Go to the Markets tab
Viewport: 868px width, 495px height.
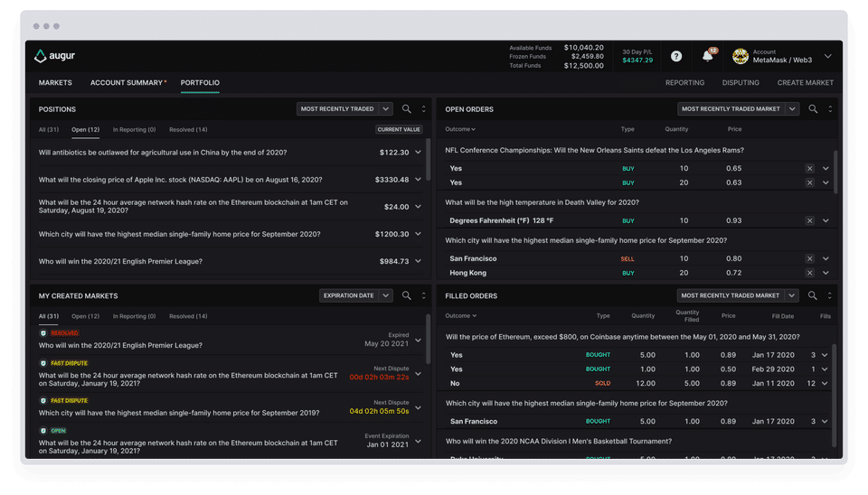tap(55, 82)
